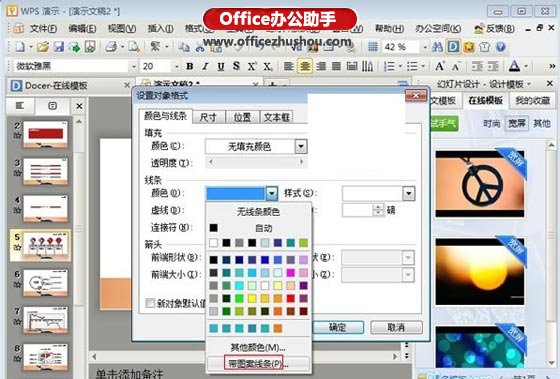Click the line weight 磅 spinner
The height and width of the screenshot is (379, 560).
pyautogui.click(x=378, y=210)
